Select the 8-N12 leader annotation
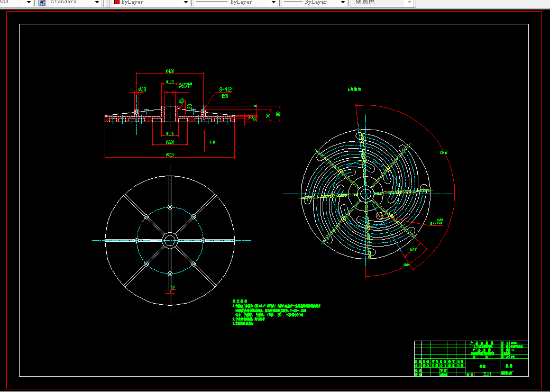This screenshot has width=550, height=392. tap(225, 90)
